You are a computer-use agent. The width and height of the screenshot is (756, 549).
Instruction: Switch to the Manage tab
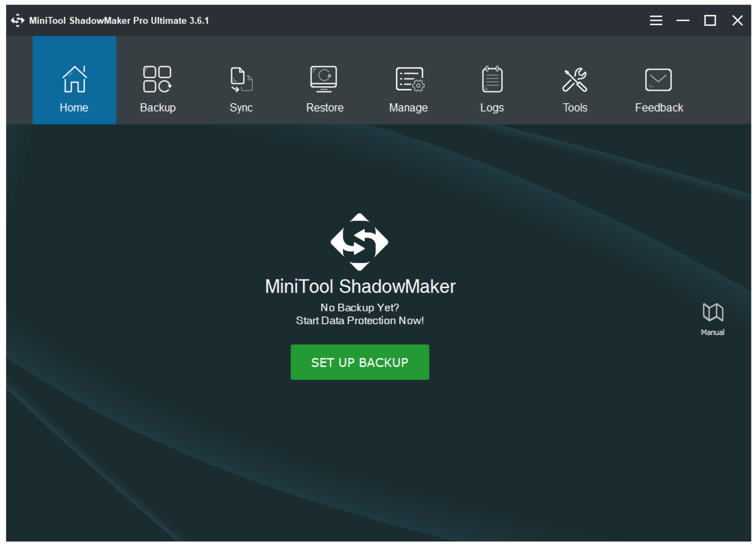click(409, 107)
